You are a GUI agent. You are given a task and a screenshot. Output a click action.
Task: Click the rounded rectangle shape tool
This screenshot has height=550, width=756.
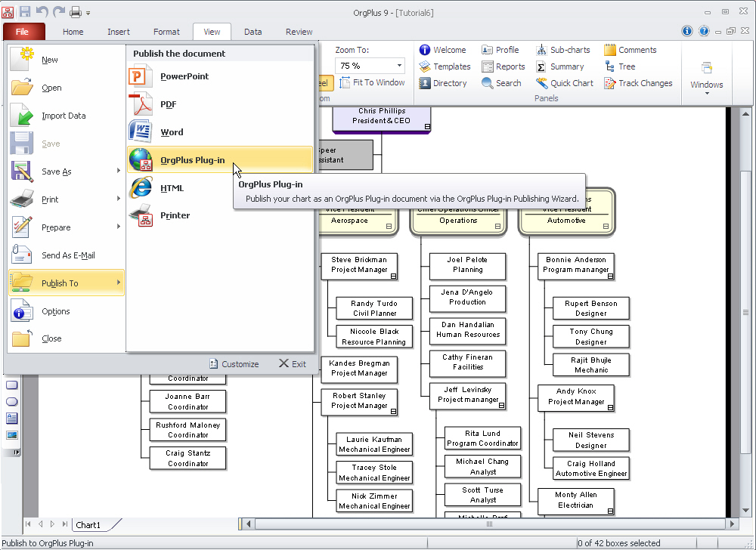pos(11,385)
